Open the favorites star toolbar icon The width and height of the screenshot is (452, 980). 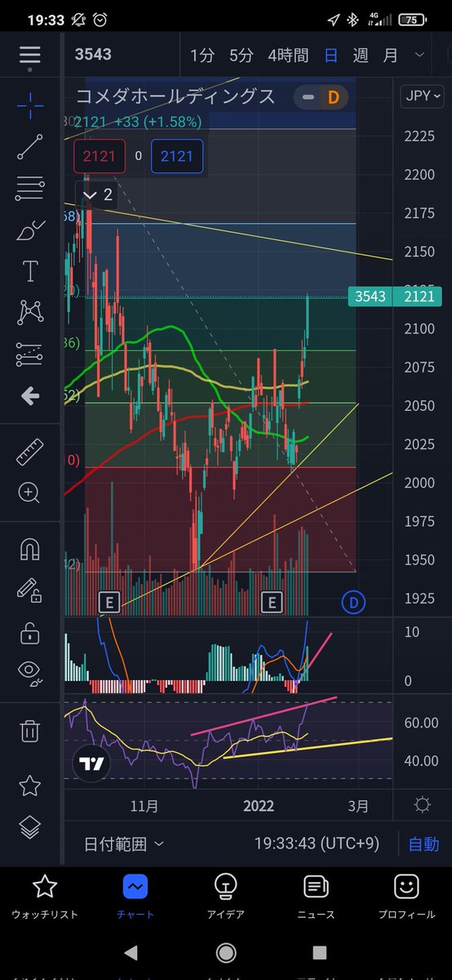point(30,786)
